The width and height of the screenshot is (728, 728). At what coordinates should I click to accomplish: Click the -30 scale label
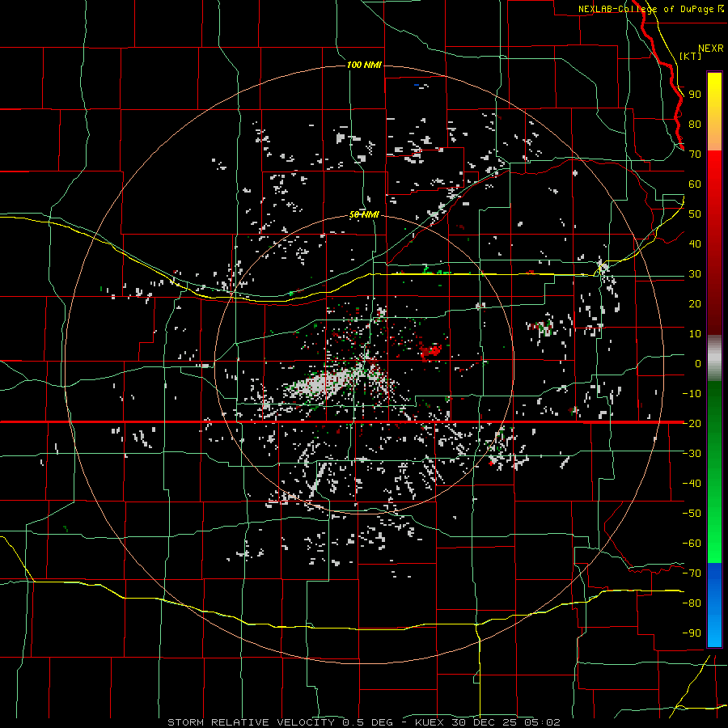pos(692,454)
